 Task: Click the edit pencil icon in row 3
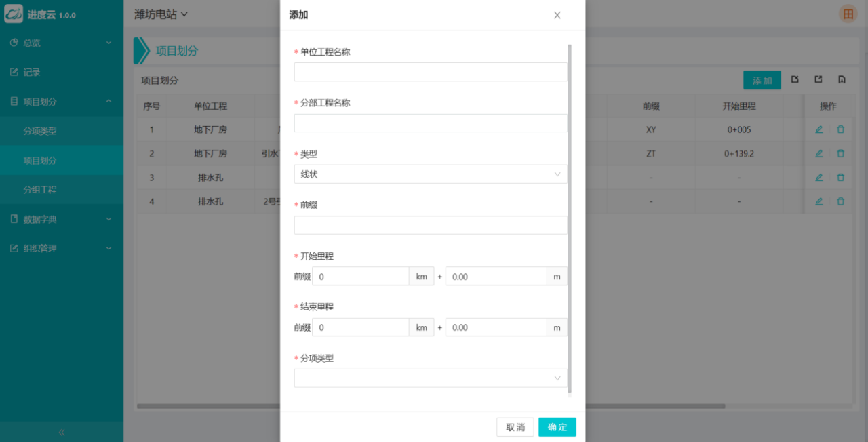point(818,178)
